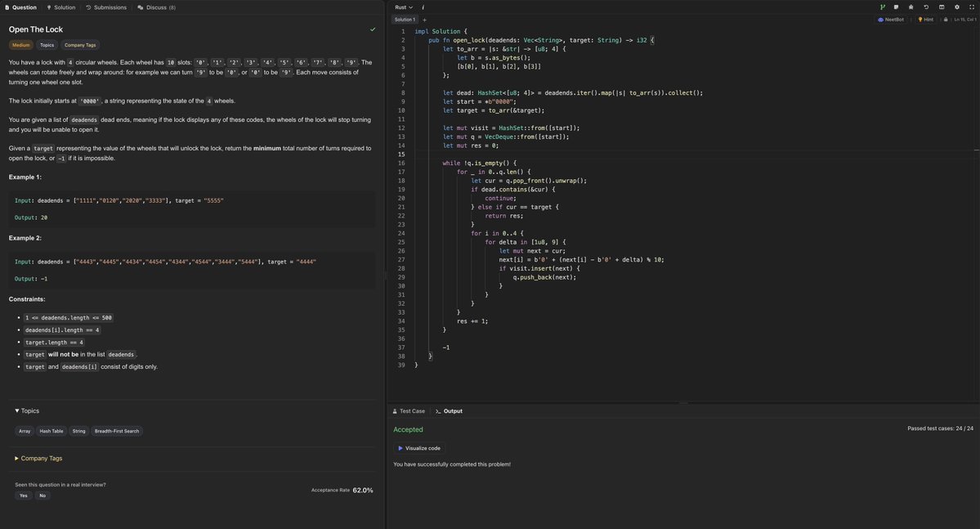The height and width of the screenshot is (529, 980).
Task: Click 'Output: 20' in Example 1
Action: tap(30, 217)
